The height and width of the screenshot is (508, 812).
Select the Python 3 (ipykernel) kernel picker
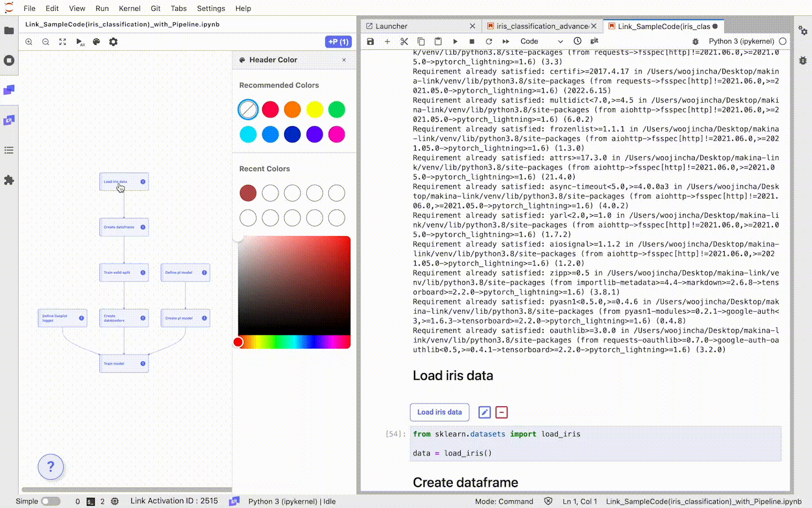point(741,41)
